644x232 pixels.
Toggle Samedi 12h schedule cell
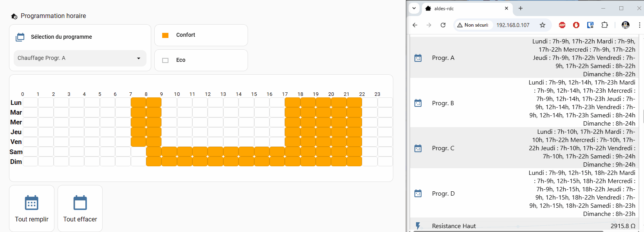(x=215, y=151)
